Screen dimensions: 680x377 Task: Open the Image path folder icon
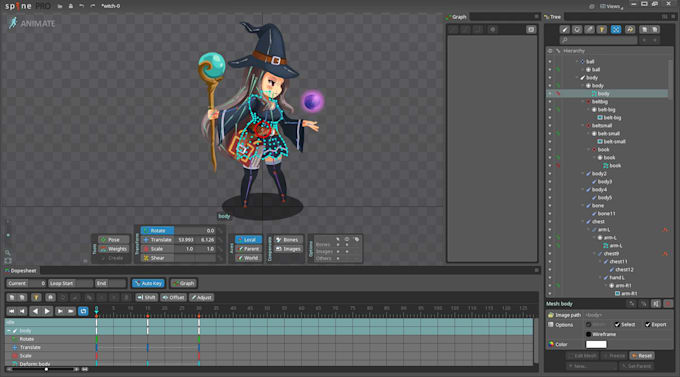[551, 315]
